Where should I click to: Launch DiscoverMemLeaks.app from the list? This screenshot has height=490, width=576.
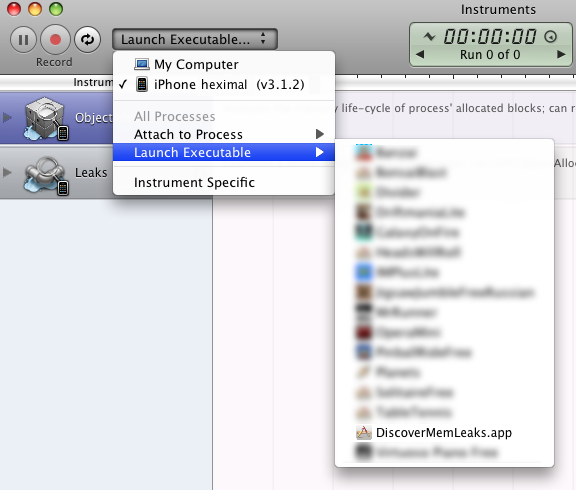(x=444, y=432)
